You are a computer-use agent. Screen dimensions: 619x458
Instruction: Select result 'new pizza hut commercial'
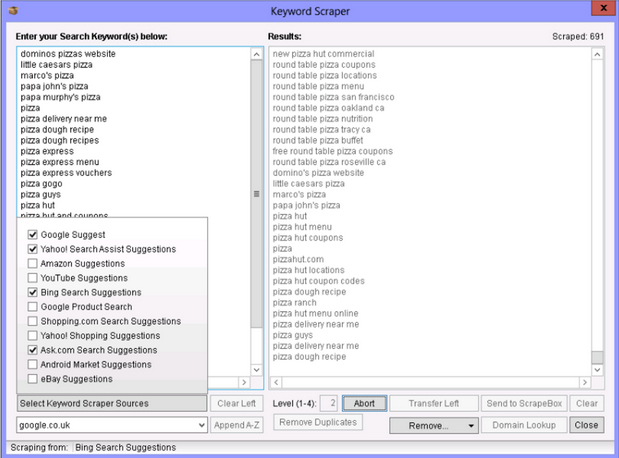323,54
